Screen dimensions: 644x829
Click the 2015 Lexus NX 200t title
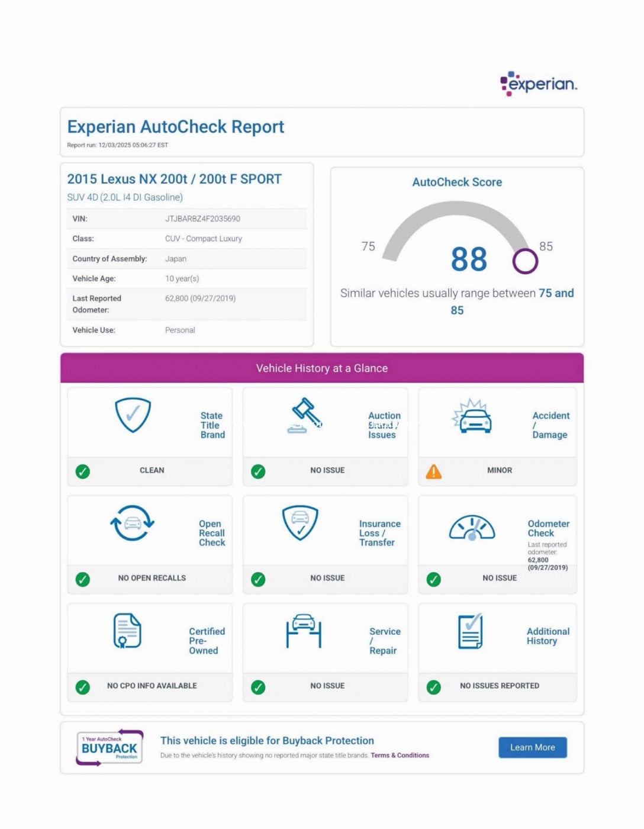pos(174,179)
